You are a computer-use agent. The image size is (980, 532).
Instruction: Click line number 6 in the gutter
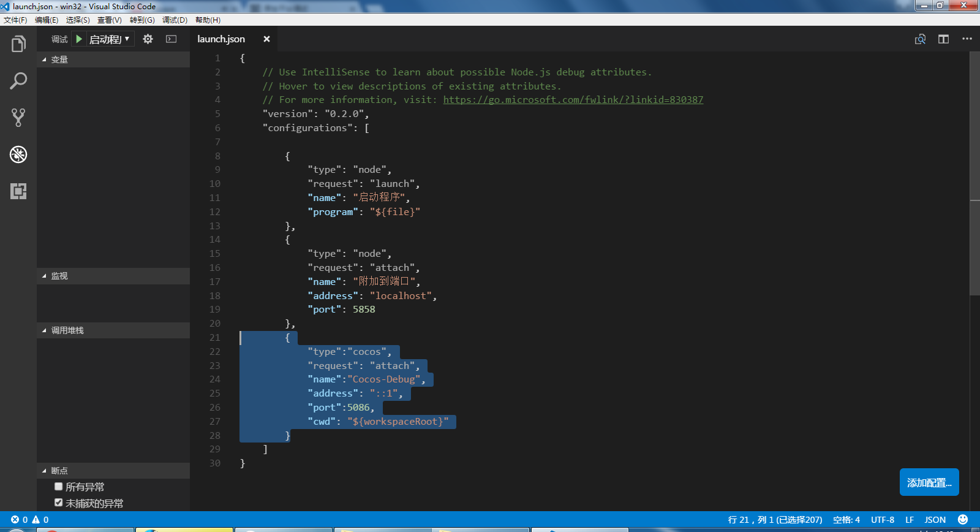pyautogui.click(x=217, y=128)
